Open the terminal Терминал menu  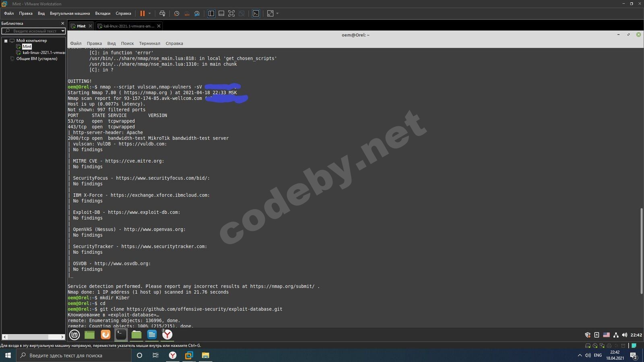[150, 43]
